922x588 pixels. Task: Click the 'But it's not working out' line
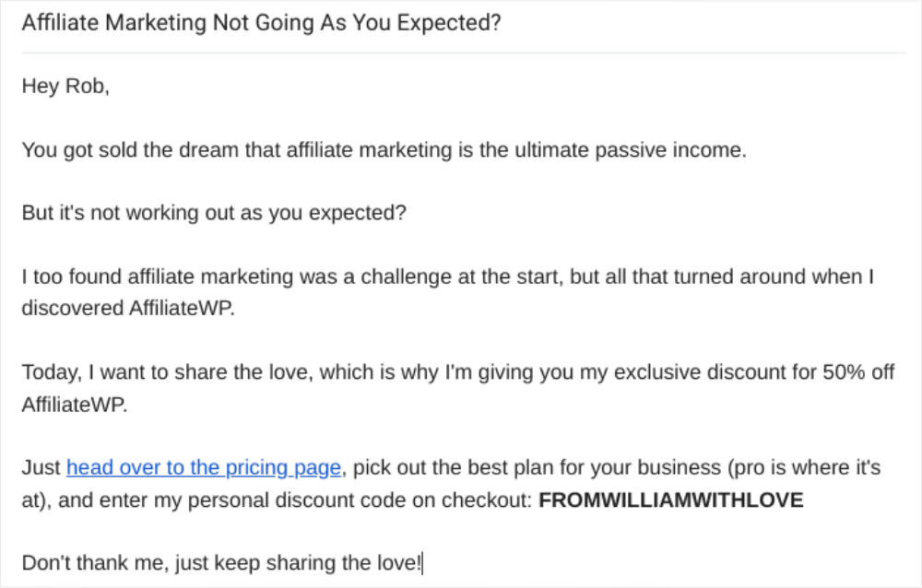(x=214, y=213)
